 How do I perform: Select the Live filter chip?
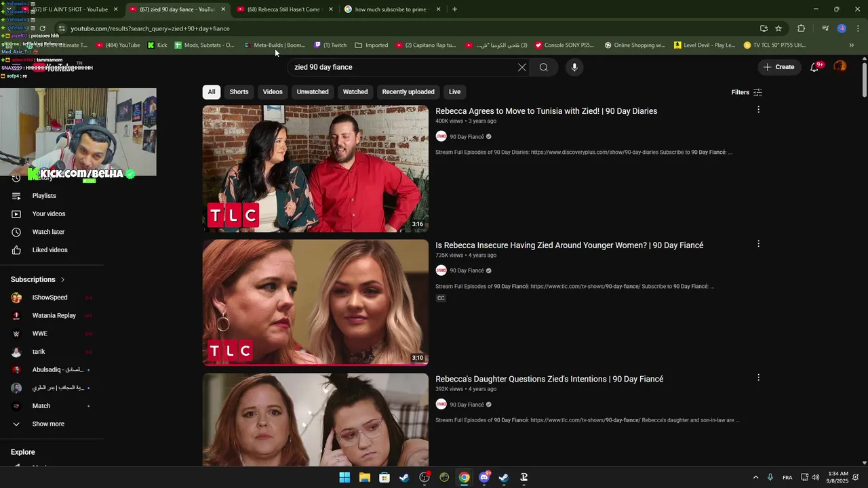pyautogui.click(x=454, y=92)
